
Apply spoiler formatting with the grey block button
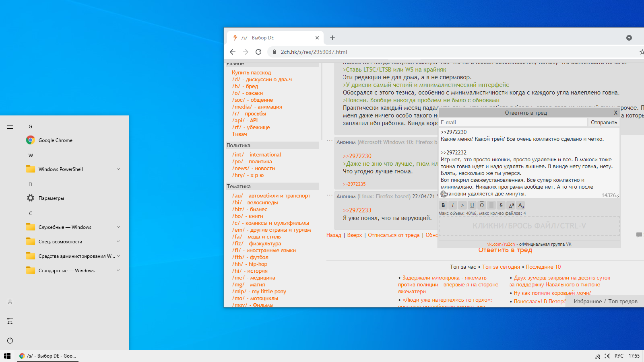[x=491, y=205]
